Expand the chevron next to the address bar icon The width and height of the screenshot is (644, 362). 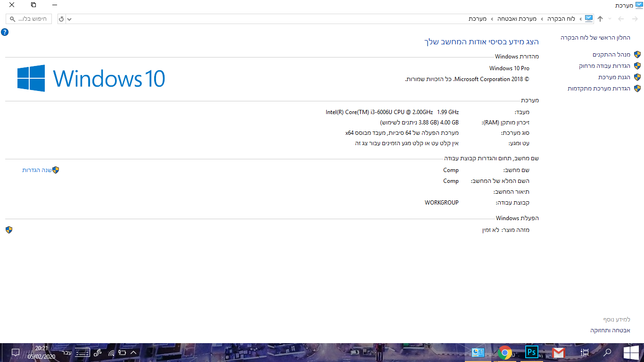click(x=580, y=19)
